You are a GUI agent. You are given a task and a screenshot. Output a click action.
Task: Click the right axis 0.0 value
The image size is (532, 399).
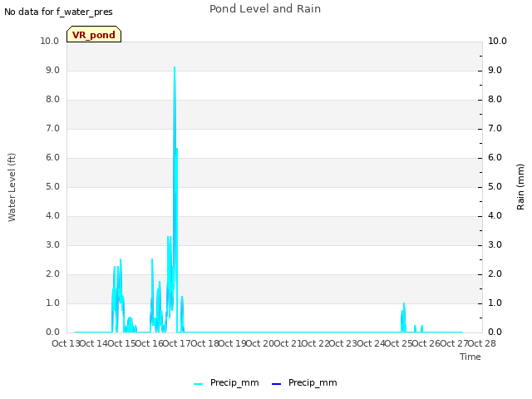(x=495, y=332)
